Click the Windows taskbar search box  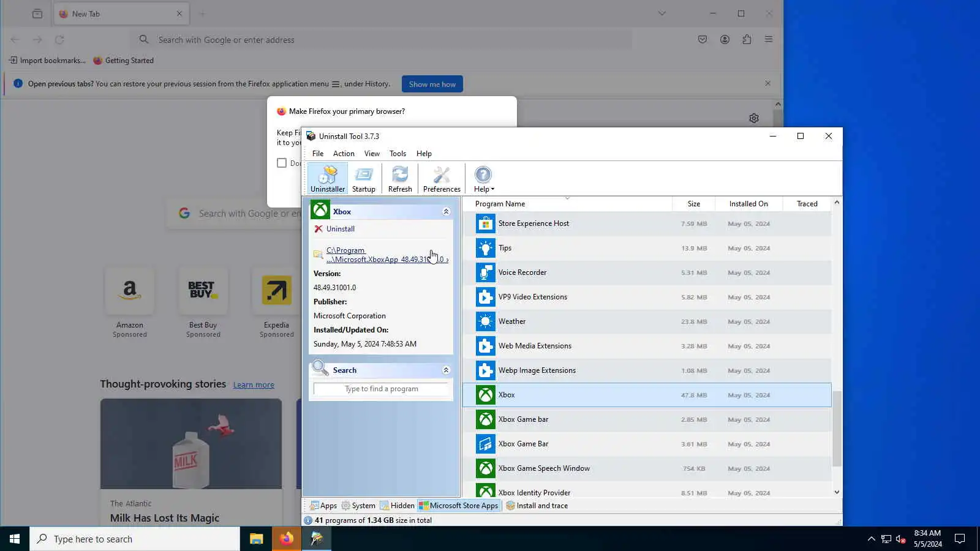135,539
